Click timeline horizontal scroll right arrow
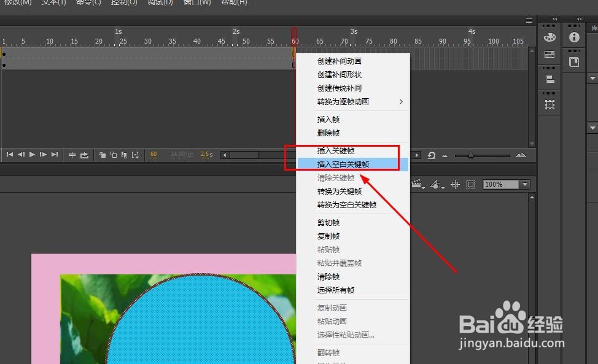 point(417,155)
